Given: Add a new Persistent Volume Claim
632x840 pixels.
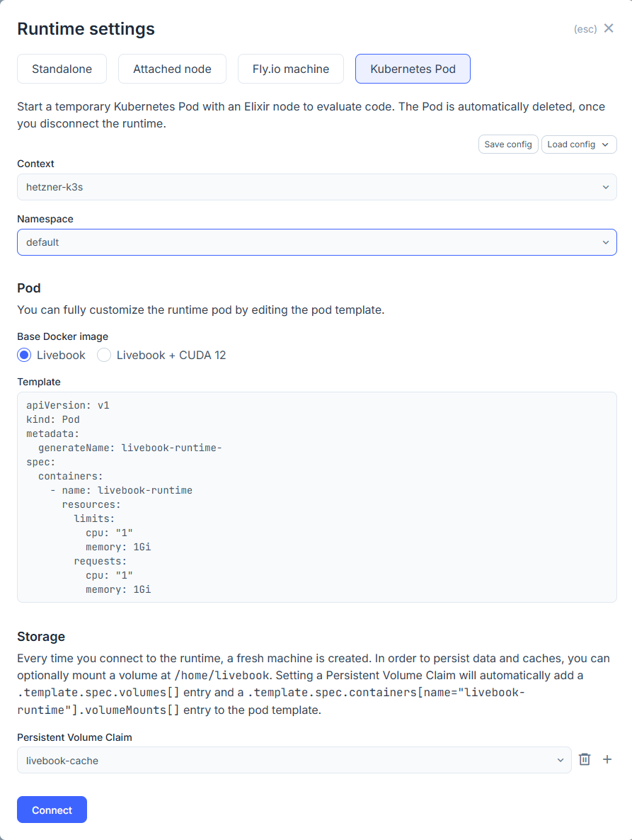Looking at the screenshot, I should (x=607, y=759).
